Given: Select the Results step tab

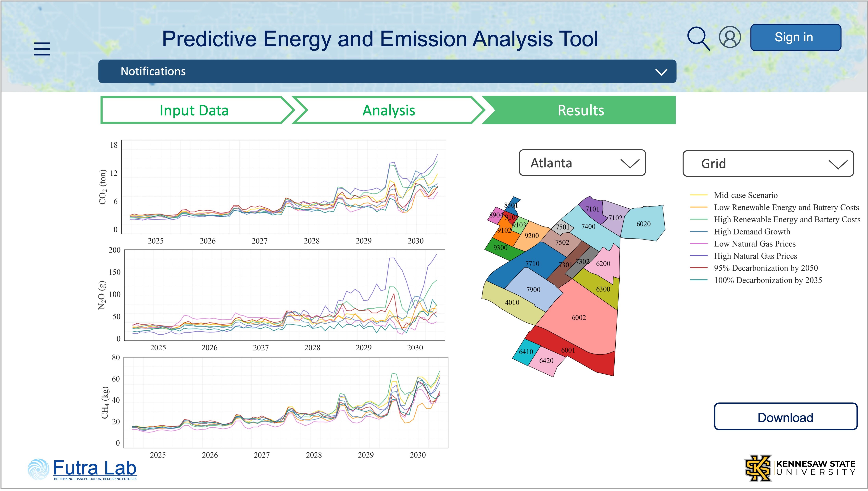Looking at the screenshot, I should point(580,111).
